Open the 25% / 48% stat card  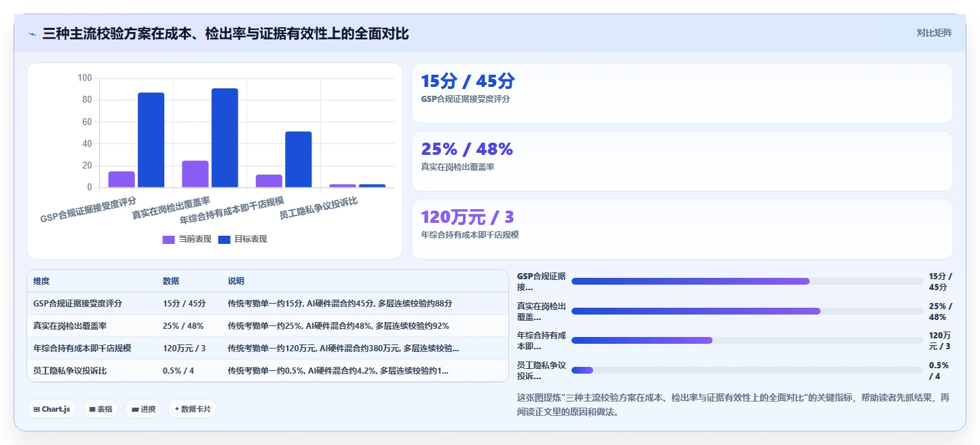pos(682,161)
